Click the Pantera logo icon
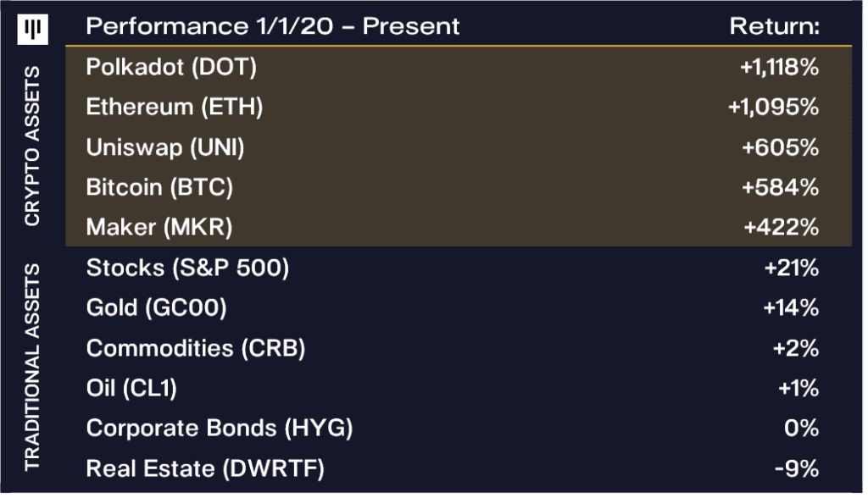 coord(32,30)
